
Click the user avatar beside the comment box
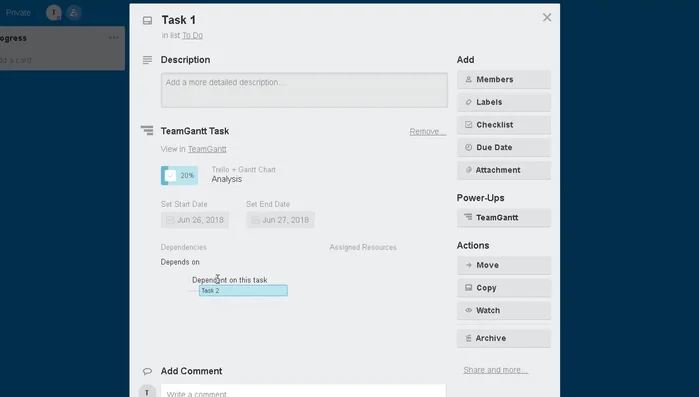(x=147, y=391)
